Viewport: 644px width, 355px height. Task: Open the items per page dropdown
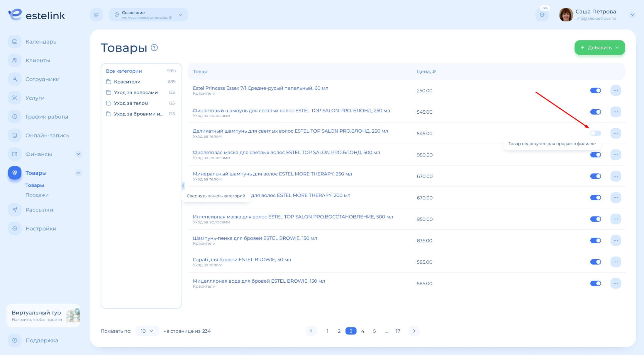147,331
